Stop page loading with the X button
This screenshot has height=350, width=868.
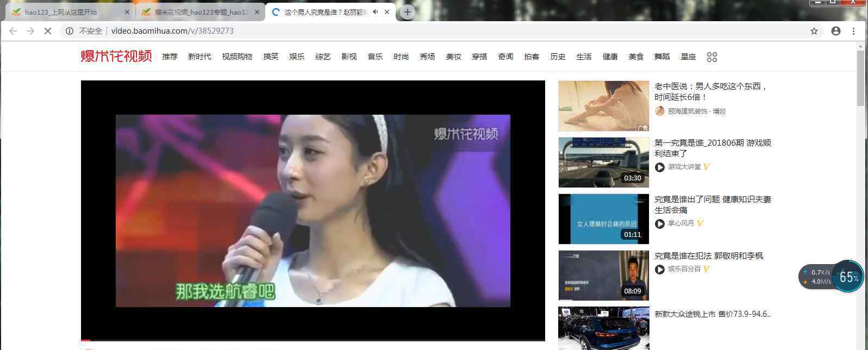coord(48,31)
